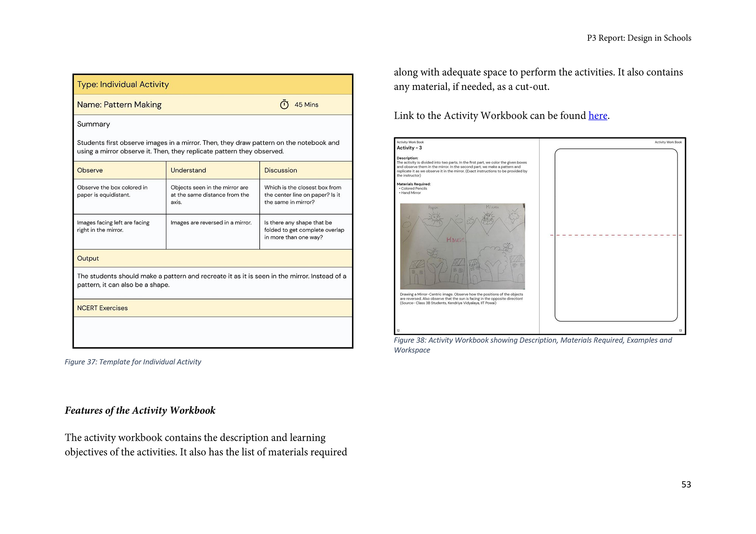Click 'P3 Report: Design in Schools' header
Viewport: 756px width, 534px height.
639,38
